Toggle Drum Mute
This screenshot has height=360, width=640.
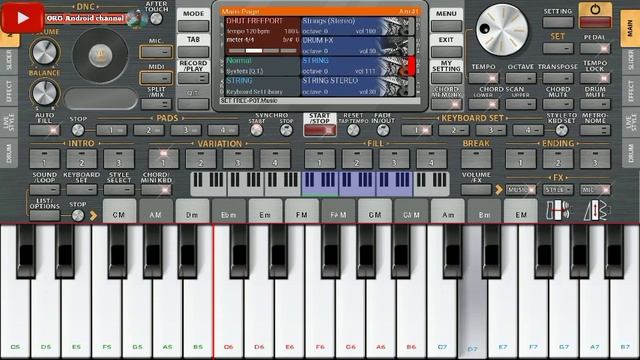(595, 104)
